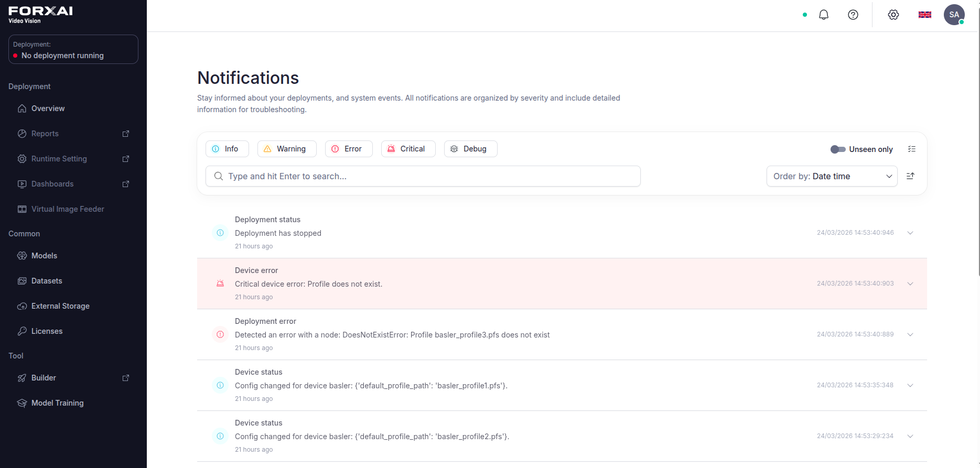Click timestamp 24/03/2026 14:53:40:946
The image size is (980, 468).
coord(855,233)
